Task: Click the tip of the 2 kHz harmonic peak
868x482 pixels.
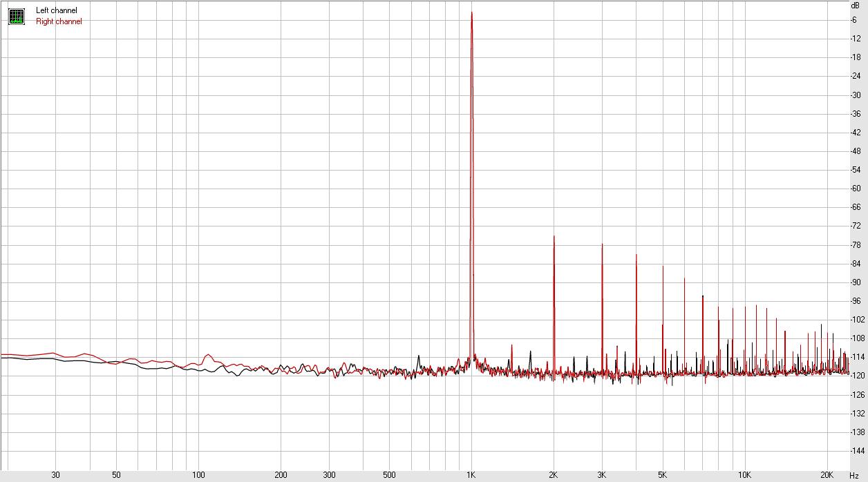Action: [x=554, y=236]
